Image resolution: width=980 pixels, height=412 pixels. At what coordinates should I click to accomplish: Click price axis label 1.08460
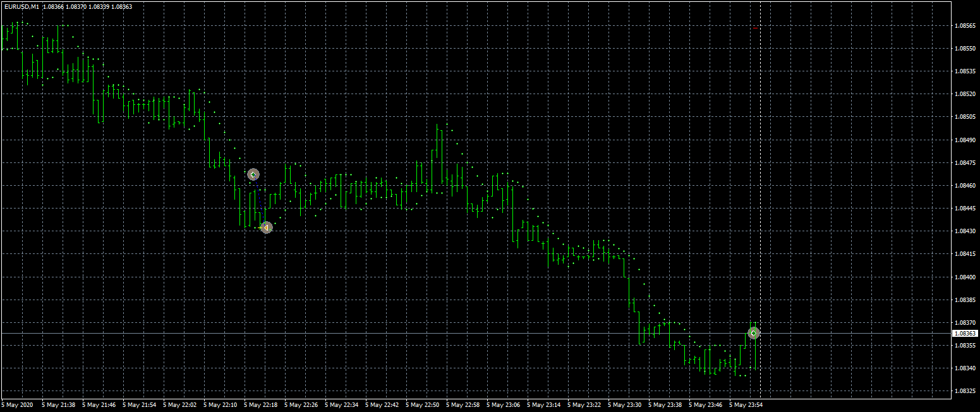(965, 186)
